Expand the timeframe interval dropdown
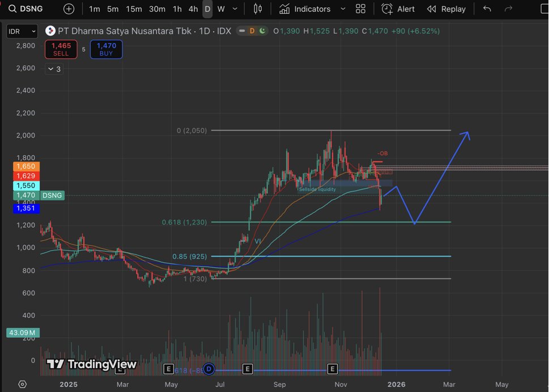 point(235,8)
